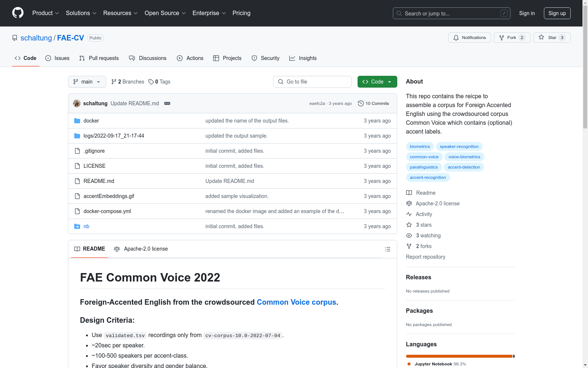Viewport: 588px width, 368px height.
Task: Select the Apache-2.0 license tab in README panel
Action: coord(141,249)
